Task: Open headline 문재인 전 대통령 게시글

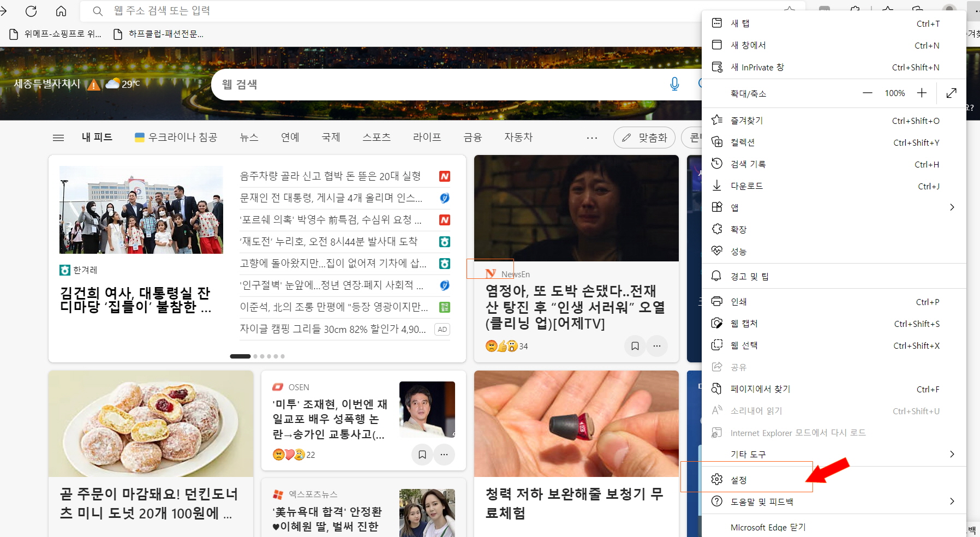Action: (331, 198)
